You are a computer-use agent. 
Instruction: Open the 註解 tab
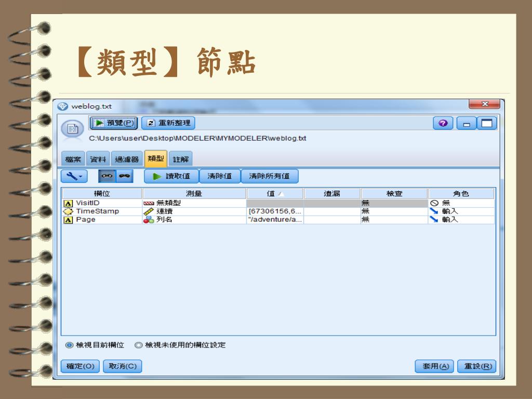[x=180, y=159]
